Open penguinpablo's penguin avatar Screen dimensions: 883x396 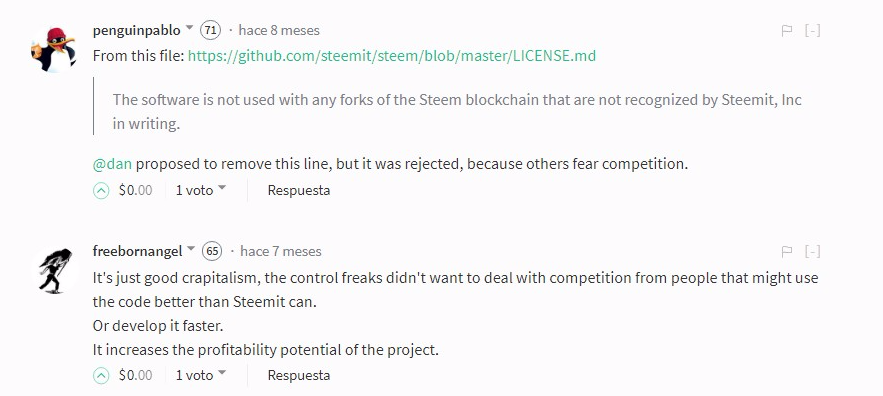(x=53, y=50)
